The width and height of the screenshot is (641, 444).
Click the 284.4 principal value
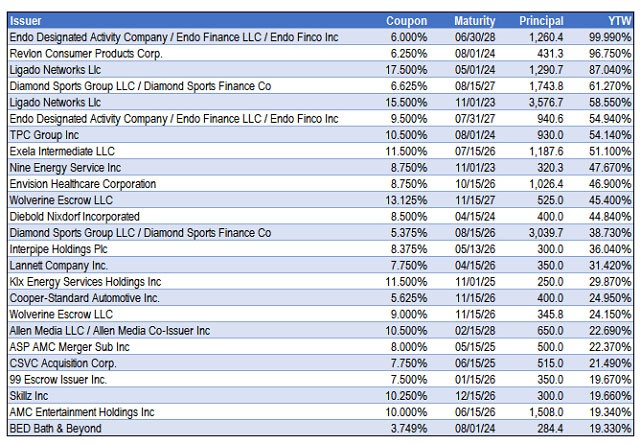click(x=550, y=428)
